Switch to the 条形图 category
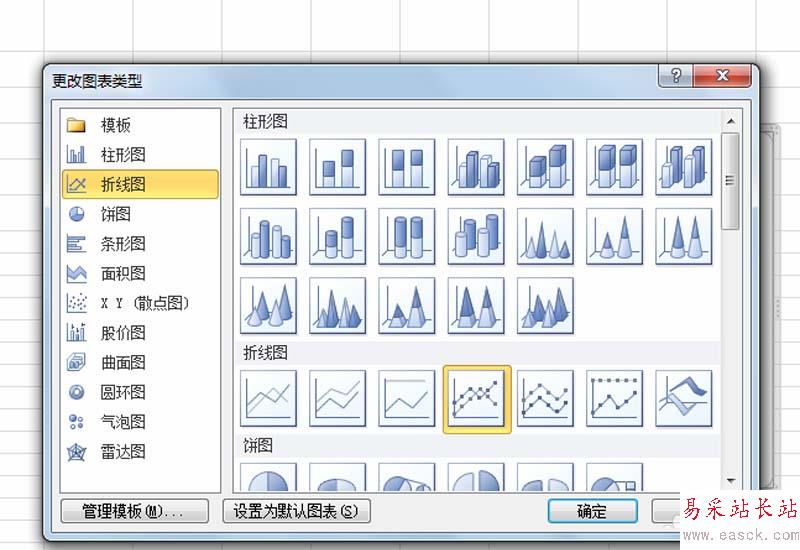This screenshot has height=550, width=800. 140,244
